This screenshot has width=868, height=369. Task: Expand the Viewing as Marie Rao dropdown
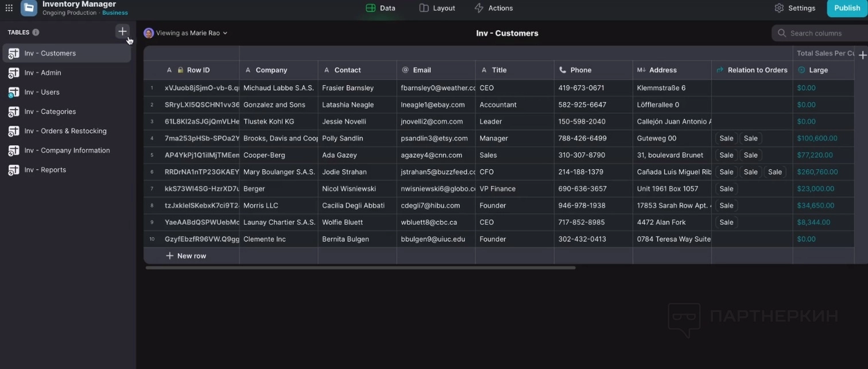pyautogui.click(x=225, y=33)
